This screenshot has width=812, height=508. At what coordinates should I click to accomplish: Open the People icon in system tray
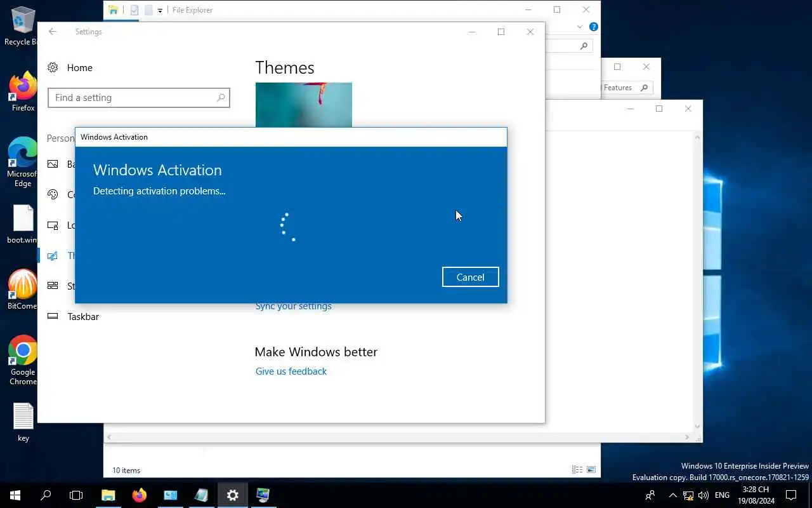650,495
